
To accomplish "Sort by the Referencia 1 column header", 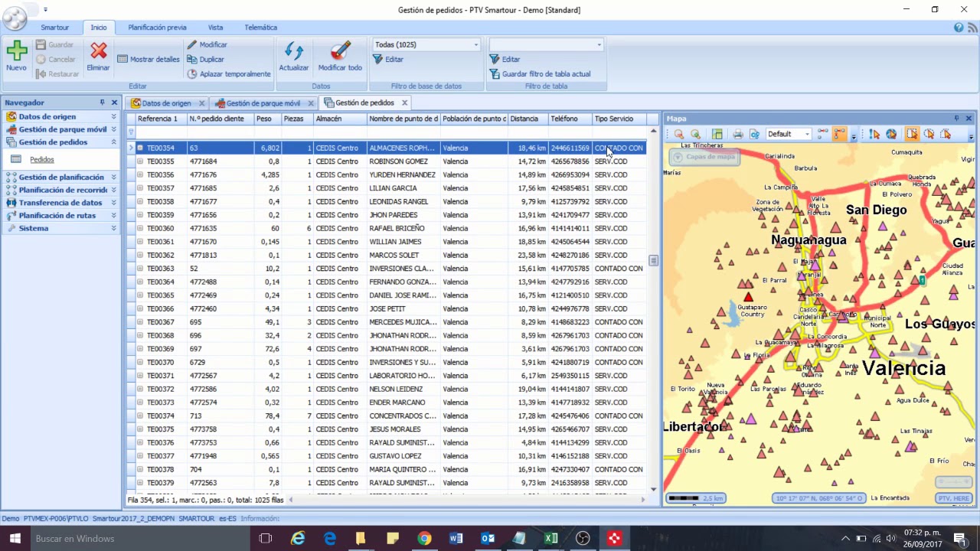I will [x=161, y=119].
